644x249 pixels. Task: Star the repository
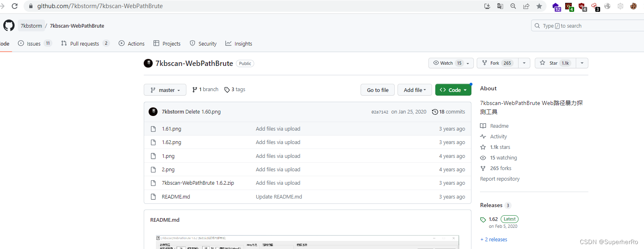click(x=555, y=63)
